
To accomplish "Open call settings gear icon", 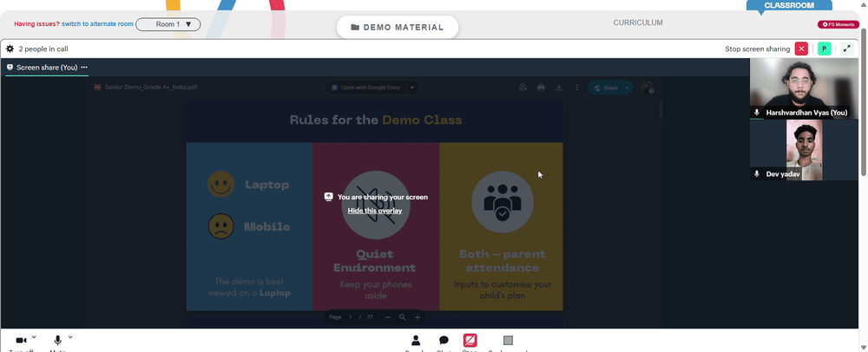I will pyautogui.click(x=10, y=49).
